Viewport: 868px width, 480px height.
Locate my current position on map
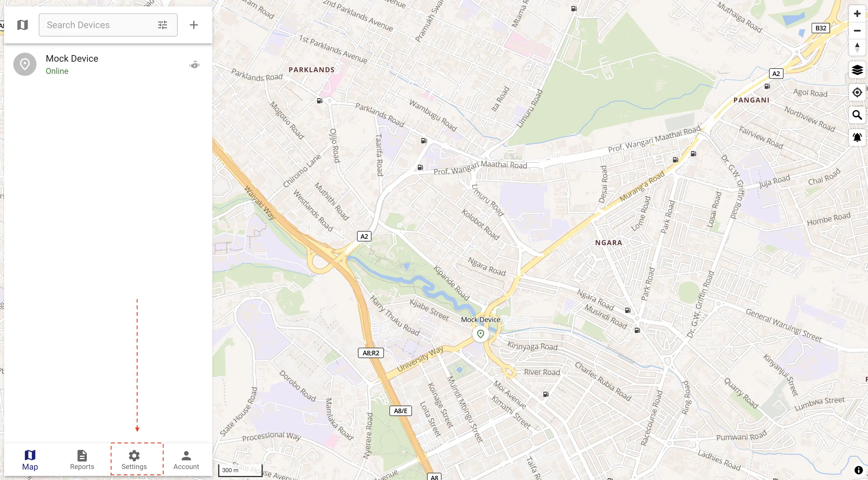pos(857,92)
